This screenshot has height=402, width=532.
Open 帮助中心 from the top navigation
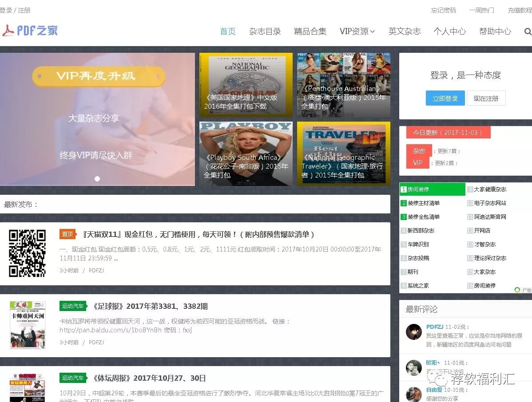click(x=495, y=32)
